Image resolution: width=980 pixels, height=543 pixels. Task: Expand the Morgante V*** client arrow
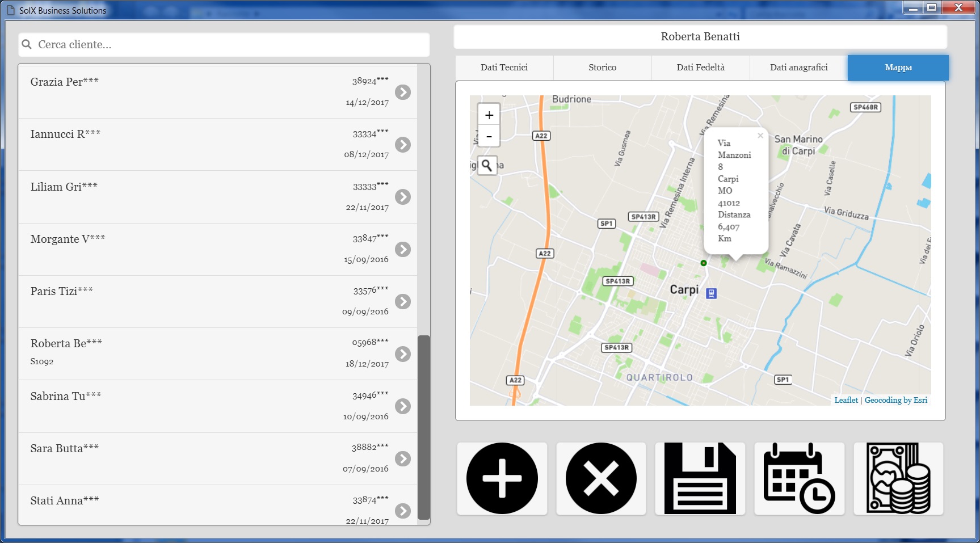point(403,249)
